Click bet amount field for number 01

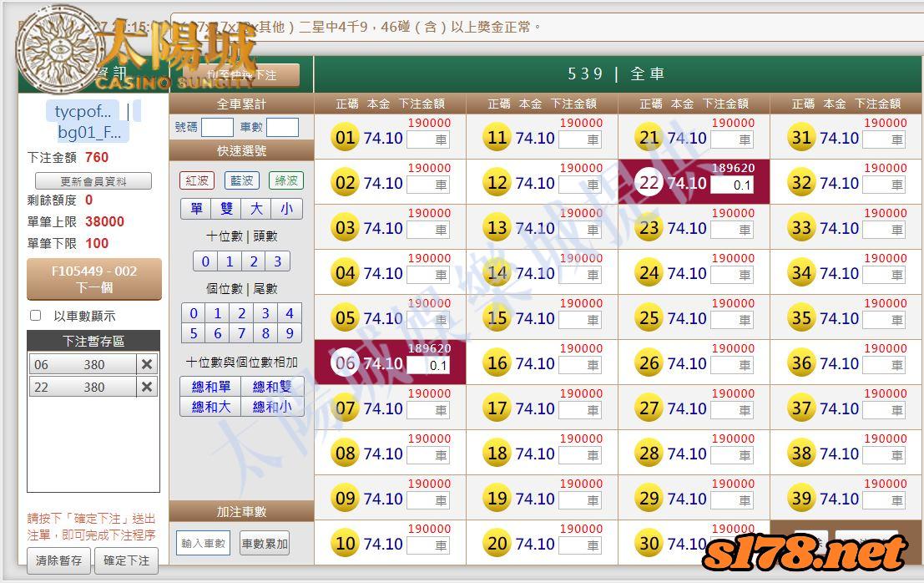pyautogui.click(x=428, y=139)
